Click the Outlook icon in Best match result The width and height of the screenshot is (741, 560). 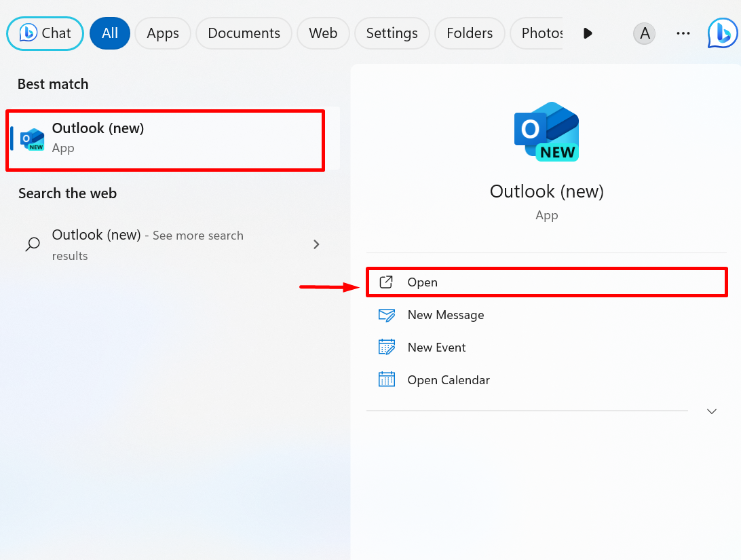click(x=32, y=138)
